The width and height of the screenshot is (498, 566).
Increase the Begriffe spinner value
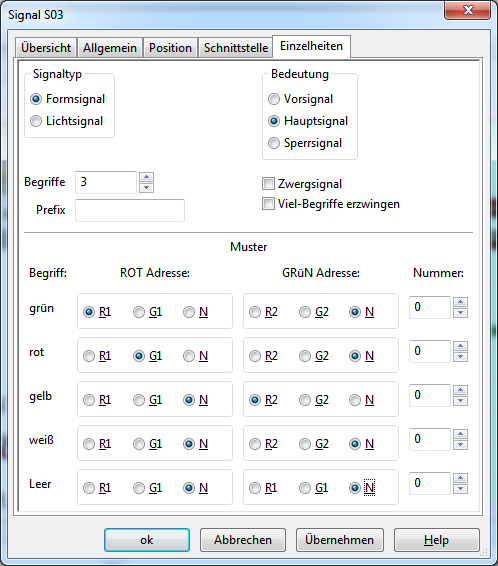coord(147,177)
